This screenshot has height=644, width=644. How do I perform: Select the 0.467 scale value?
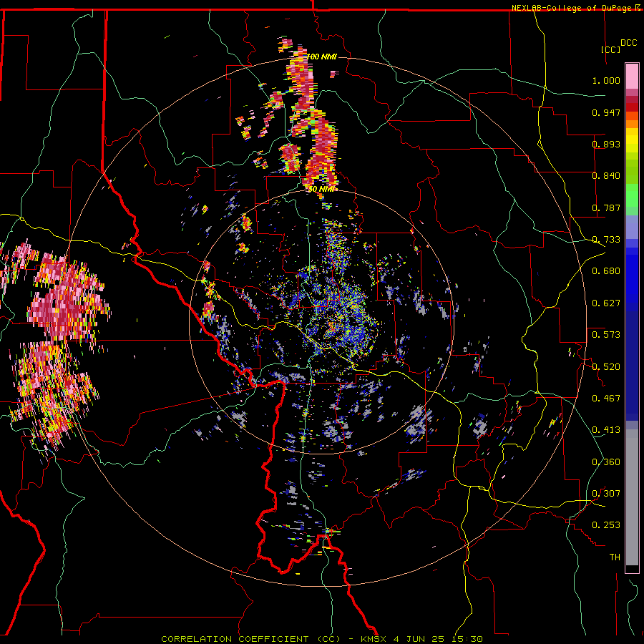coord(606,399)
